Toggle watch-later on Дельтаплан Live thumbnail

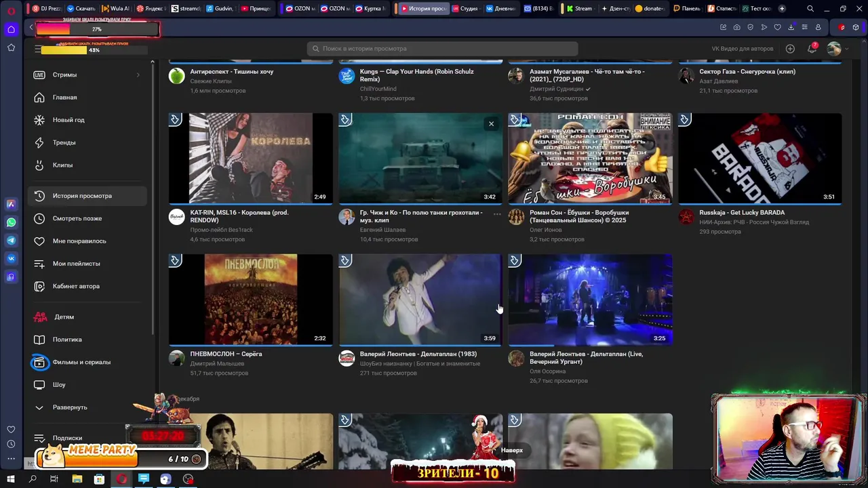click(515, 260)
